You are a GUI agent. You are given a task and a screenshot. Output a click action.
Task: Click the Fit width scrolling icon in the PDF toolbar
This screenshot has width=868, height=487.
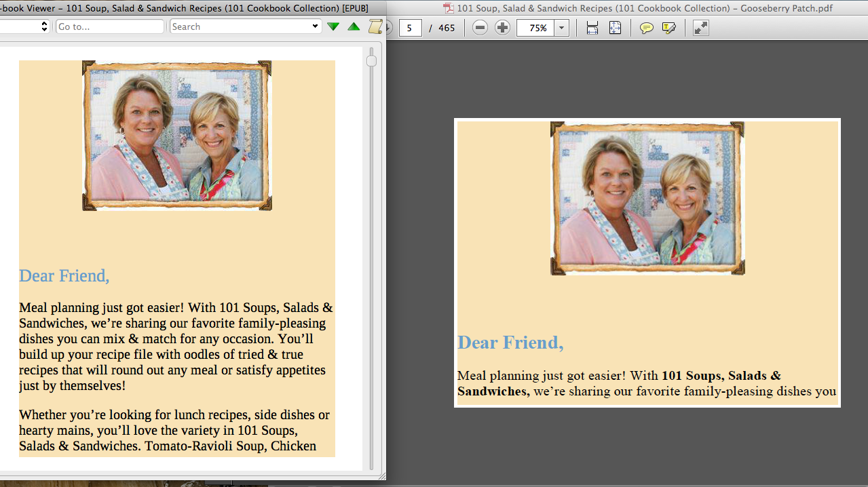[x=592, y=28]
